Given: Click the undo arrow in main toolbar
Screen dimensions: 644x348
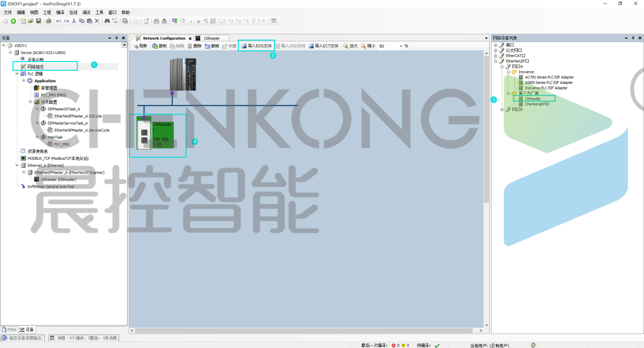Looking at the screenshot, I should pyautogui.click(x=58, y=21).
